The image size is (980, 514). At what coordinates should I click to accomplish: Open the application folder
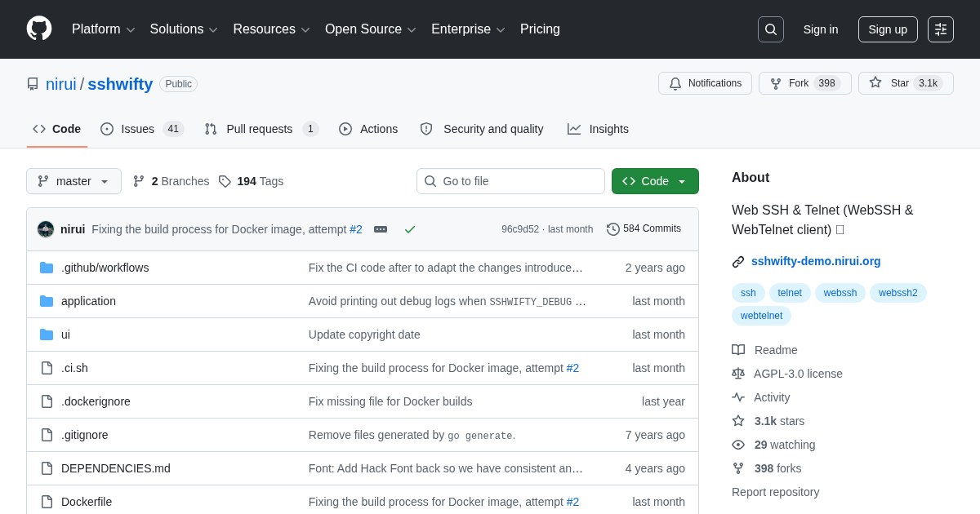(x=88, y=301)
